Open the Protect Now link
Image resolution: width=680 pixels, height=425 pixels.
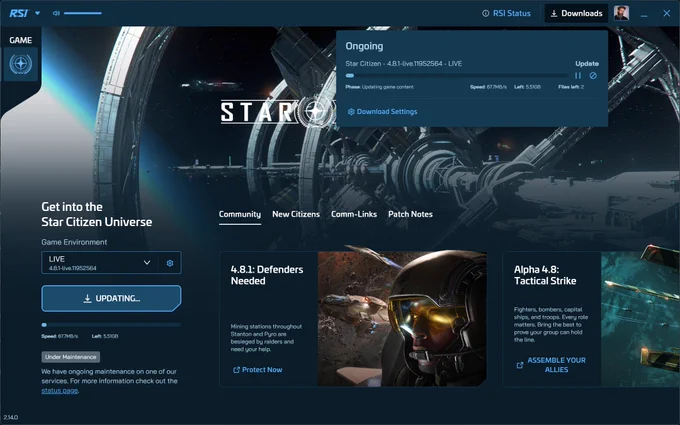pyautogui.click(x=258, y=369)
